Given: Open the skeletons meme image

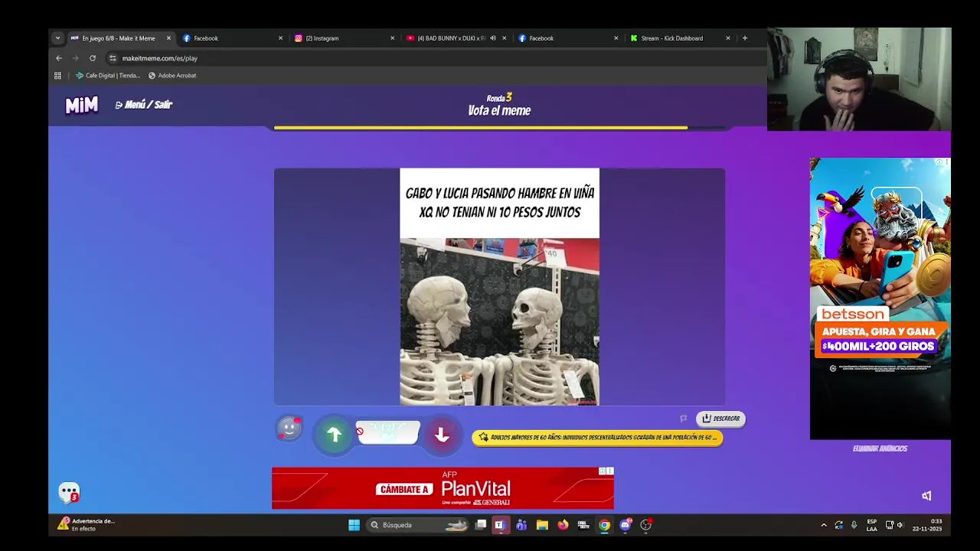Looking at the screenshot, I should (x=499, y=286).
